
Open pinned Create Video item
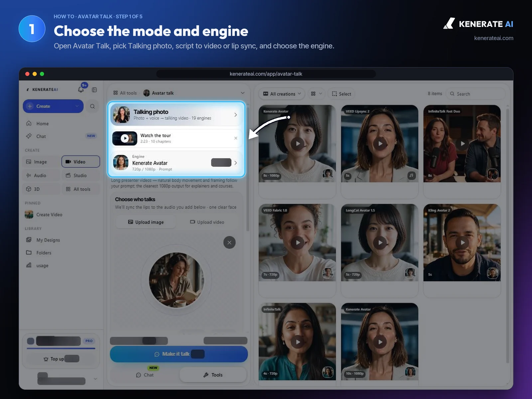pos(49,215)
